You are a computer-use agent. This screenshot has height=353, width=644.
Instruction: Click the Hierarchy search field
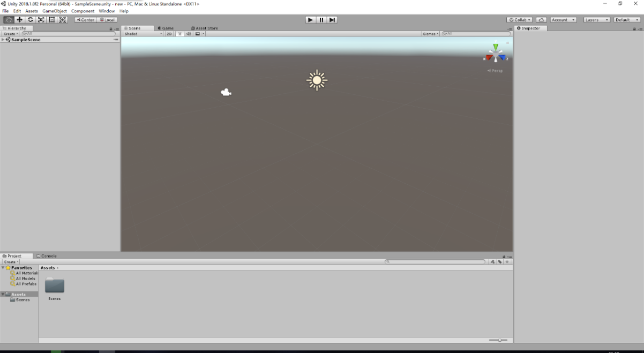point(69,34)
